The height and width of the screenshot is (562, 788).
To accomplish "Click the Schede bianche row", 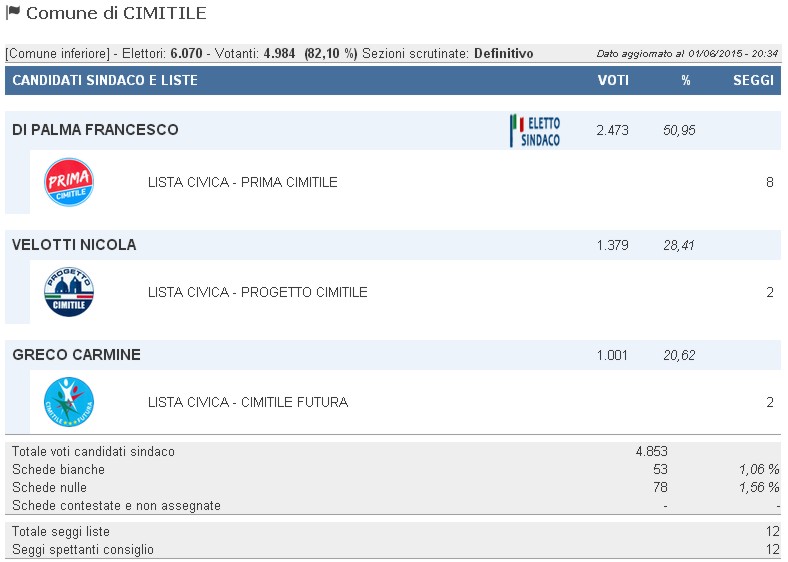I will point(393,470).
